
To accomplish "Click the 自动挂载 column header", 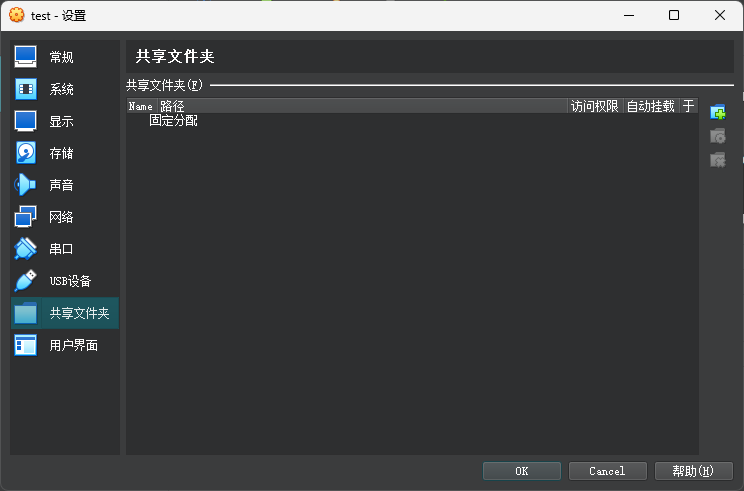I will tap(650, 106).
